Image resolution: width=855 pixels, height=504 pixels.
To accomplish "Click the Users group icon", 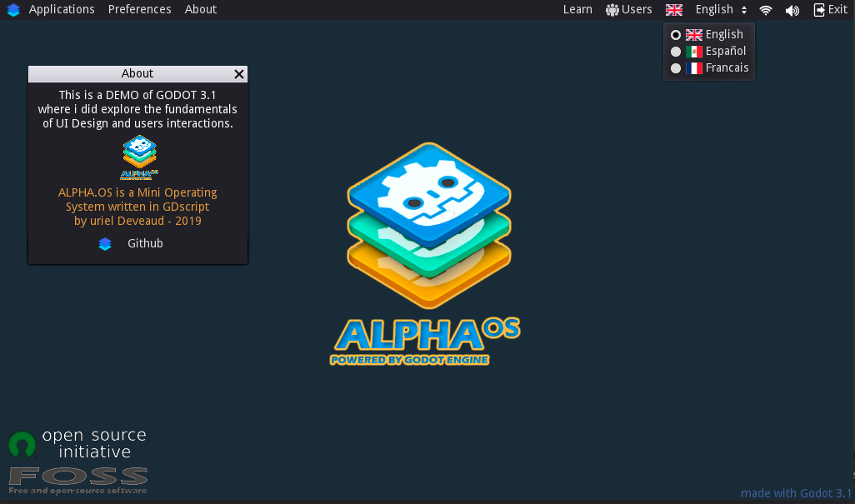I will pos(612,10).
